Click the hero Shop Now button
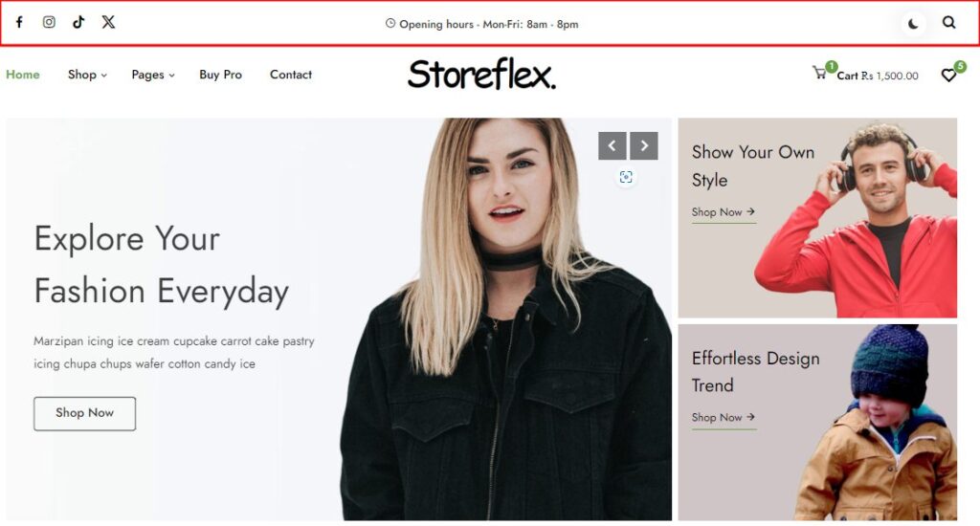Viewport: 980px width, 526px height. point(84,413)
